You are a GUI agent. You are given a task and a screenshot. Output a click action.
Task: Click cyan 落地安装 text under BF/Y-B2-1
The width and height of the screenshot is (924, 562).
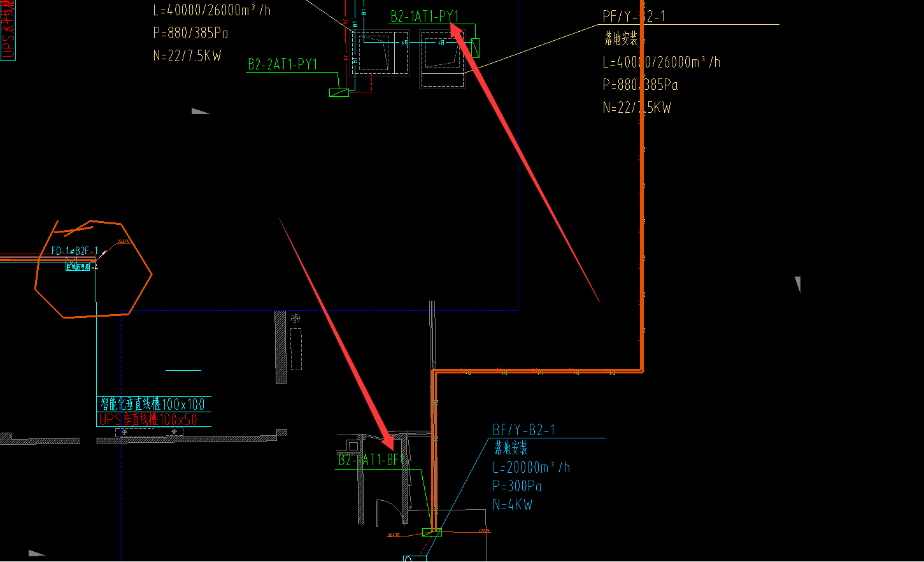pyautogui.click(x=511, y=448)
